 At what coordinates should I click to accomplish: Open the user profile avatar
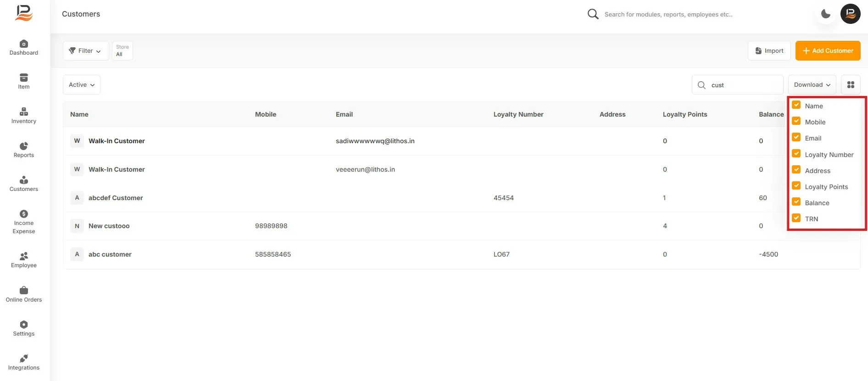tap(850, 14)
